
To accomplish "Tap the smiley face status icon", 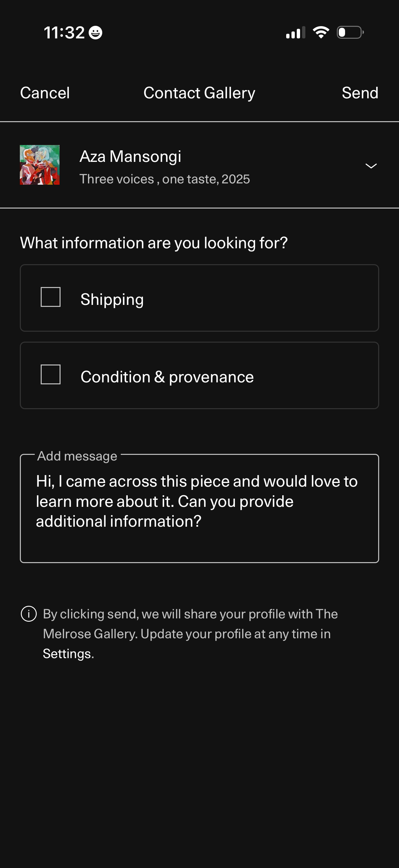I will click(95, 33).
